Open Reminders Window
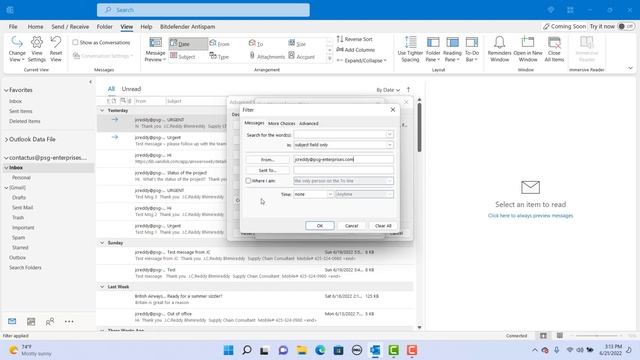640x360 pixels. [x=499, y=49]
